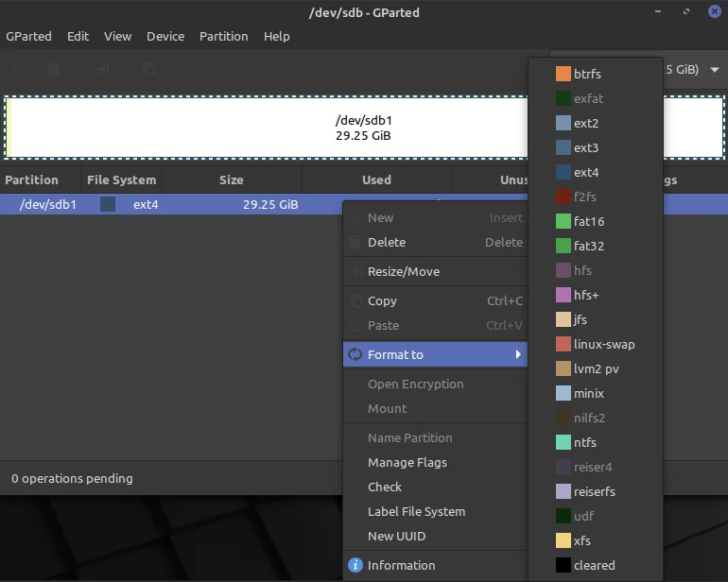The width and height of the screenshot is (728, 582).
Task: Choose Copy in the context menu
Action: click(435, 300)
